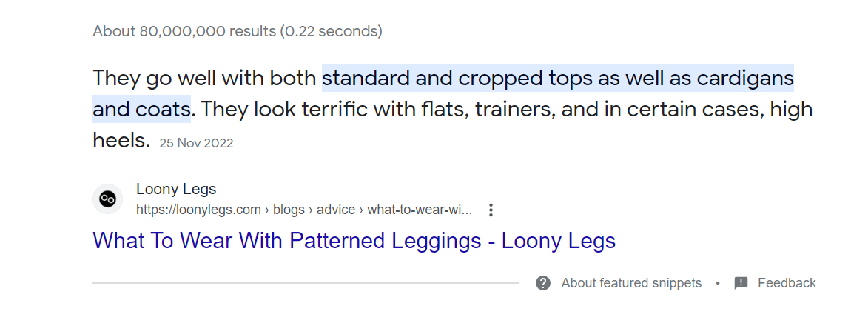Click the opening words They go well with both

point(204,79)
